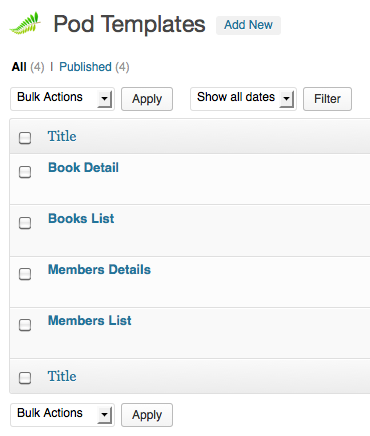This screenshot has width=370, height=436.
Task: Sort by the top Title column header
Action: 62,136
